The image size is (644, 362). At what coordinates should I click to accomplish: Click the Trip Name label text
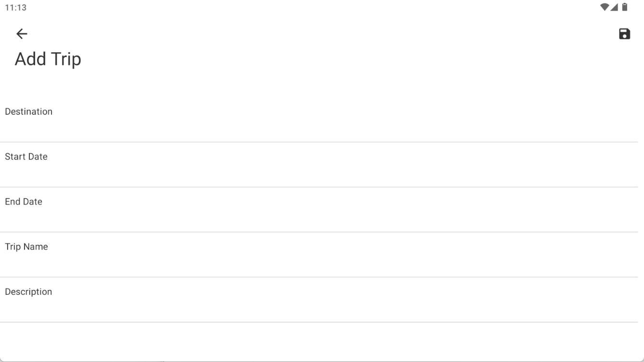[26, 247]
